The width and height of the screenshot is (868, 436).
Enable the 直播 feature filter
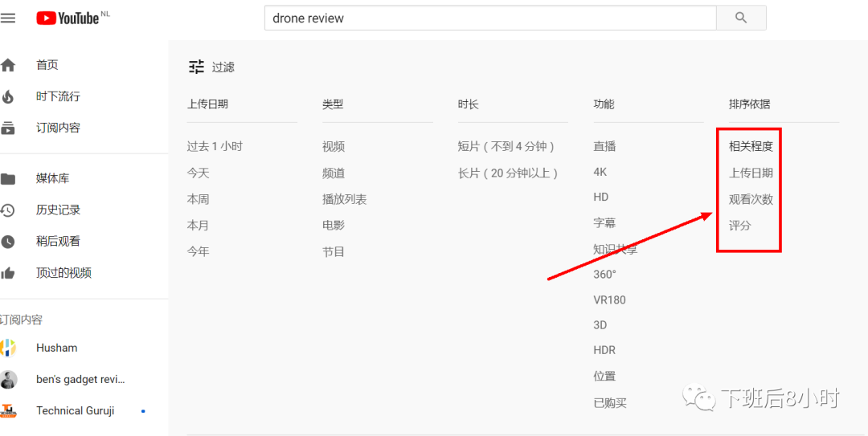[x=604, y=147]
